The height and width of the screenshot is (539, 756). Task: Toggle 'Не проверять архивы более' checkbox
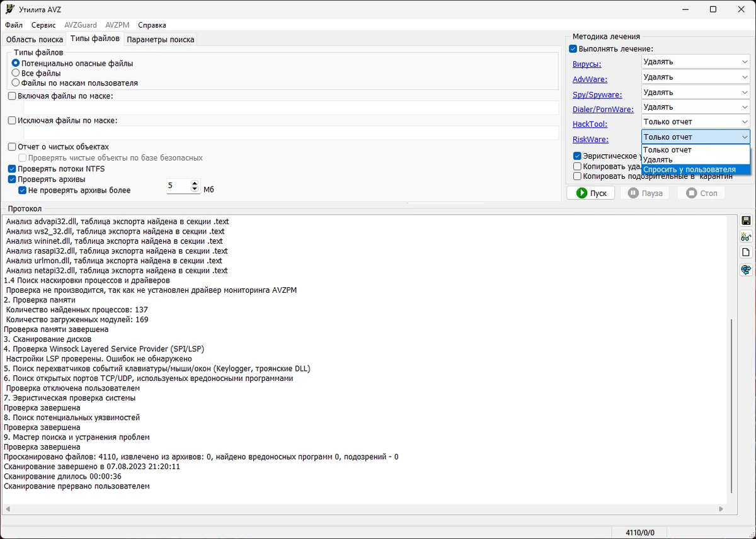[23, 190]
